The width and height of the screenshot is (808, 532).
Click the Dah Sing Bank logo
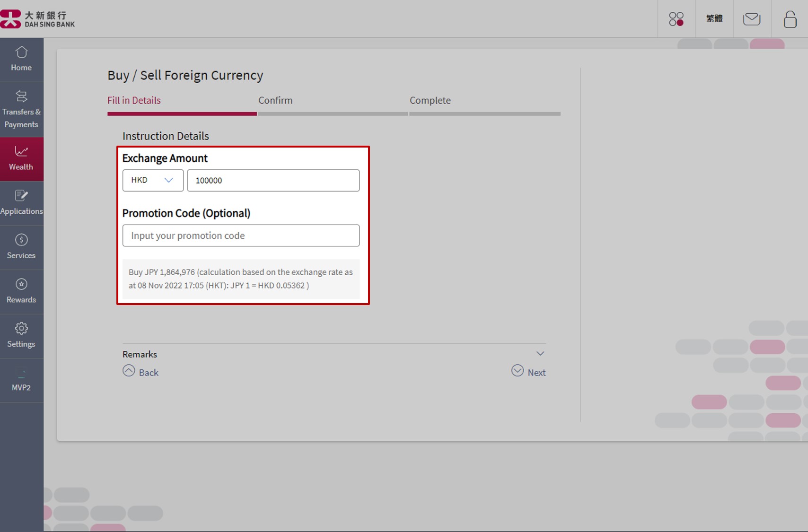pyautogui.click(x=38, y=19)
